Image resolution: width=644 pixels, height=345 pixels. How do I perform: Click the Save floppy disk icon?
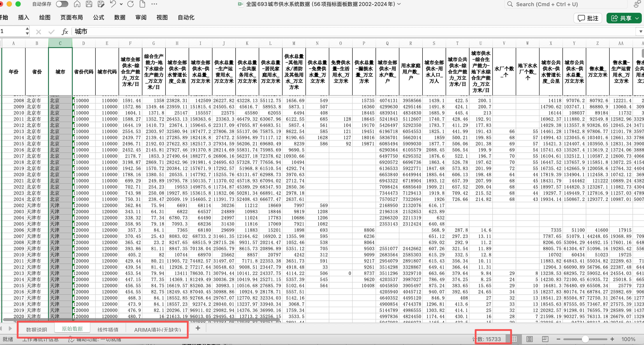89,4
